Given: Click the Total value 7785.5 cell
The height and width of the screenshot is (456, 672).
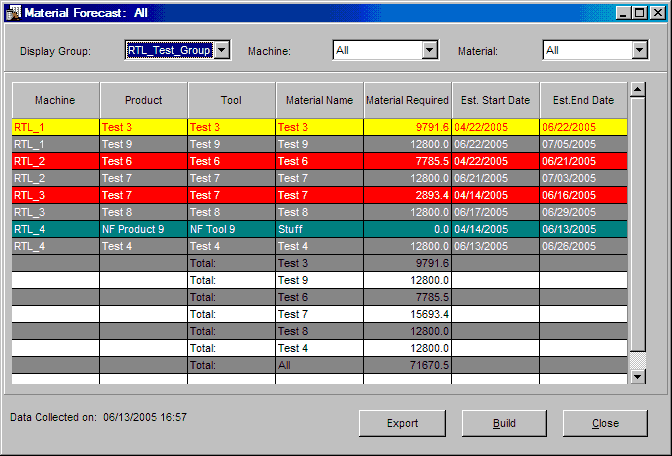Looking at the screenshot, I should click(x=408, y=297).
